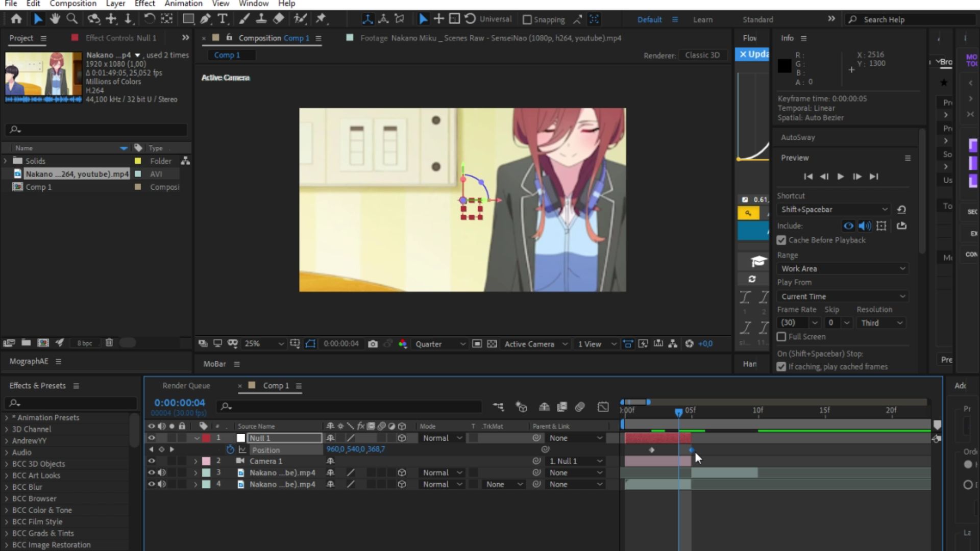This screenshot has width=980, height=551.
Task: Open the Null 1 Mode Normal dropdown
Action: (442, 438)
